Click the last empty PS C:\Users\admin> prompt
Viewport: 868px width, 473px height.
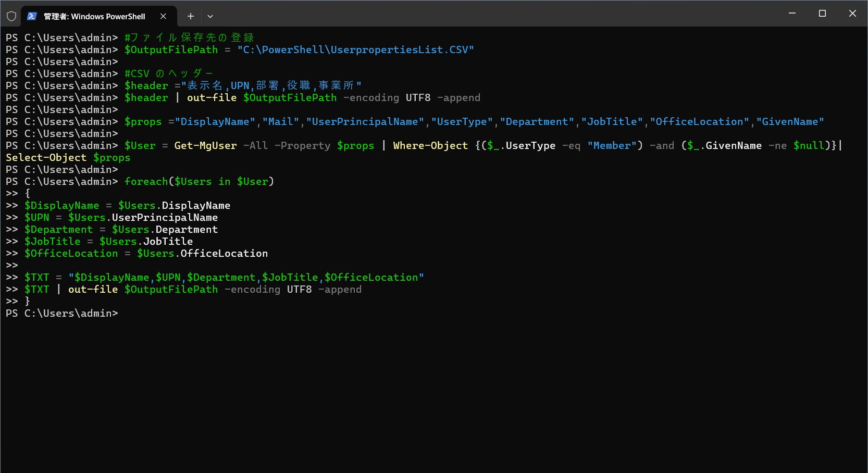coord(62,313)
